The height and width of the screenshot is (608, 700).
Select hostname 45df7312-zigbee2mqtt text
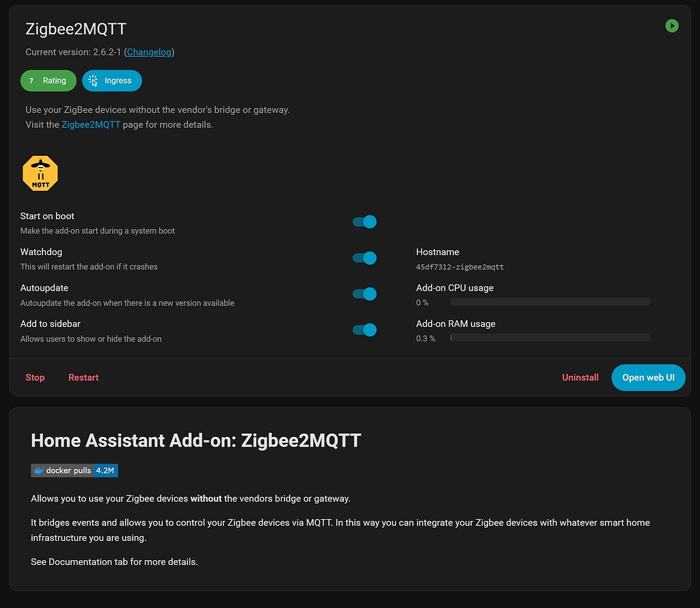point(460,267)
